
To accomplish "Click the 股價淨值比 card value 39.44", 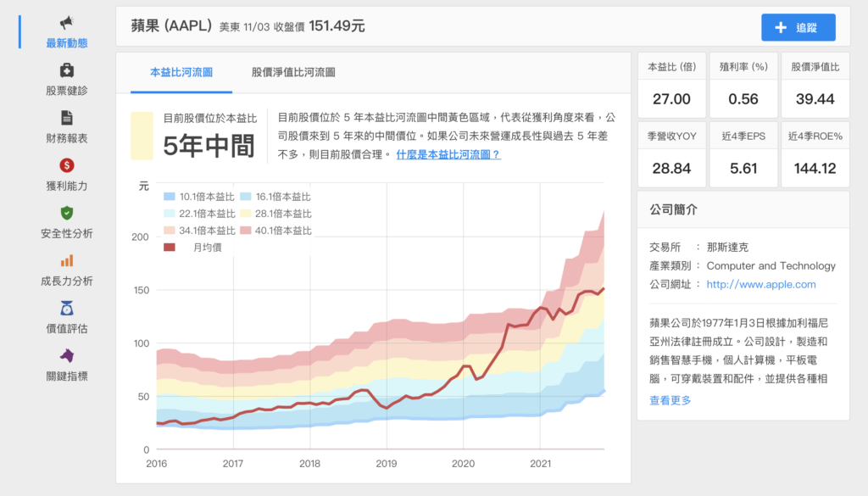I will pos(815,99).
